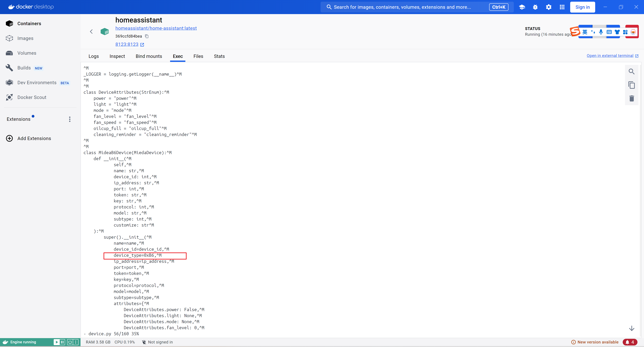Open the Sogou toolbox grid icon
Image resolution: width=644 pixels, height=347 pixels.
pos(625,32)
